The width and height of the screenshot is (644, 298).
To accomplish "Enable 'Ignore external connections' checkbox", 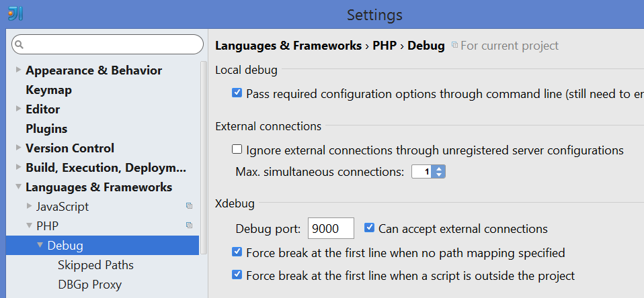I will 237,150.
